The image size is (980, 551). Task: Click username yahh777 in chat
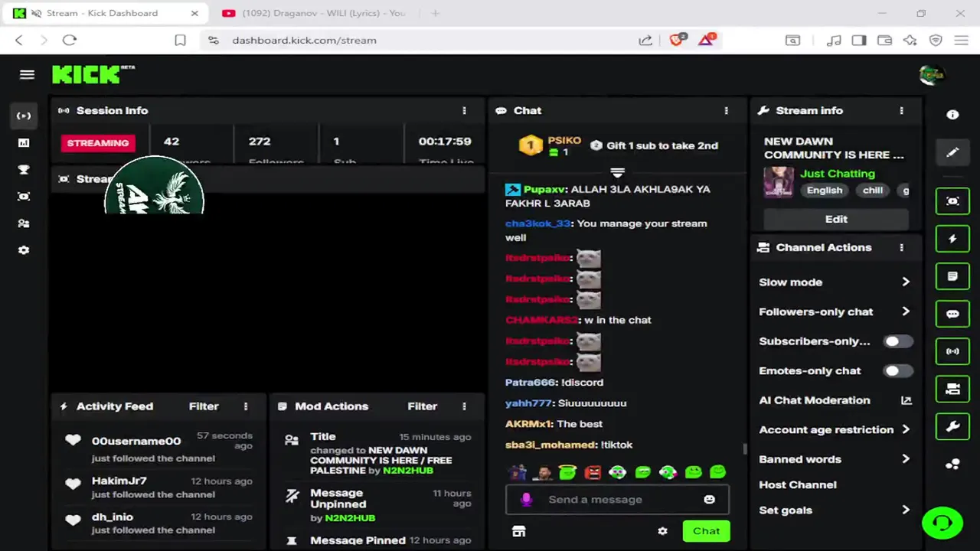click(528, 403)
